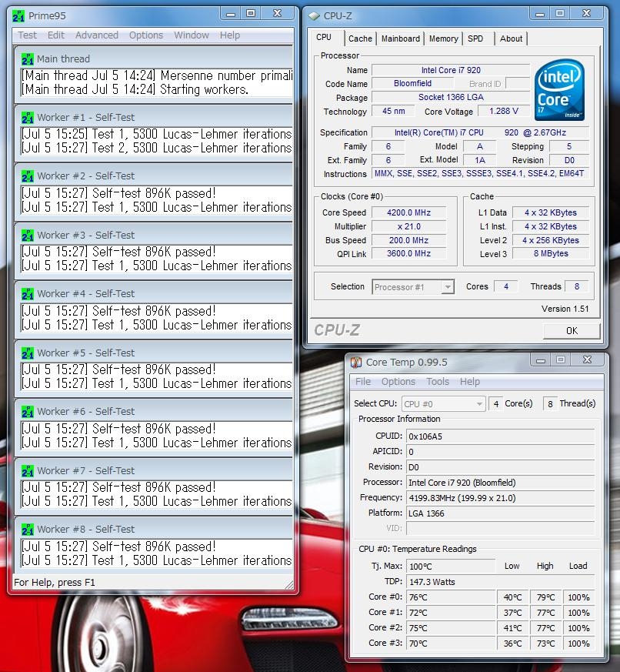Switch to the Mainboard tab in CPU-Z

pos(400,38)
